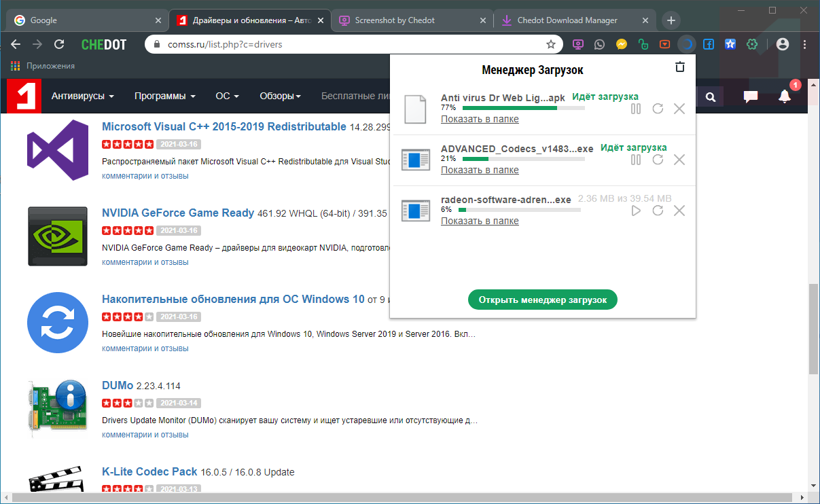Show Anti virus Dr Web apk in folder
This screenshot has height=504, width=820.
point(480,119)
